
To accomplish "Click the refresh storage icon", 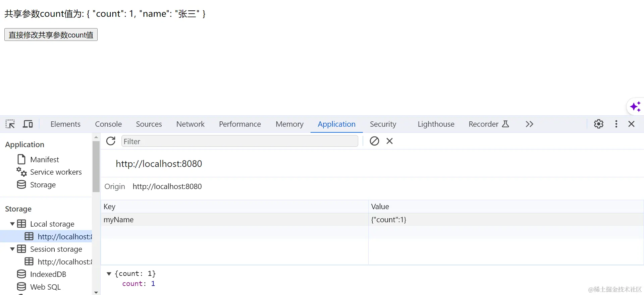I will click(111, 141).
